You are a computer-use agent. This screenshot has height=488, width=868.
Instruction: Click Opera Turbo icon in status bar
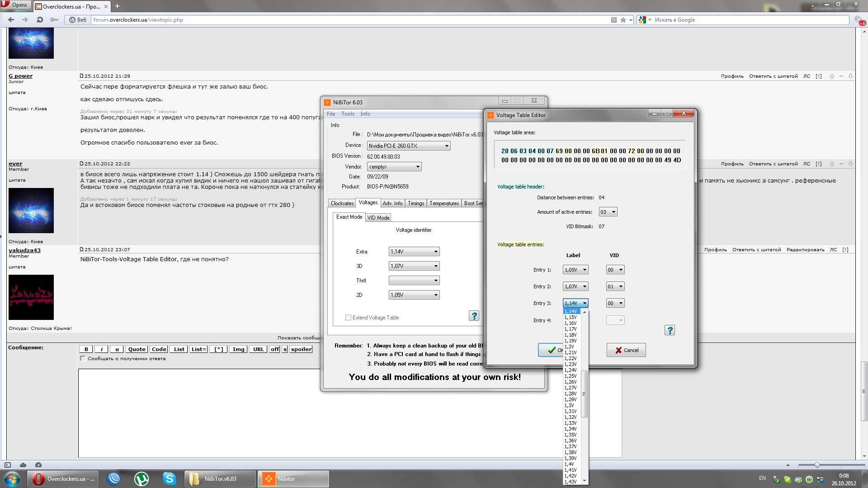38,465
